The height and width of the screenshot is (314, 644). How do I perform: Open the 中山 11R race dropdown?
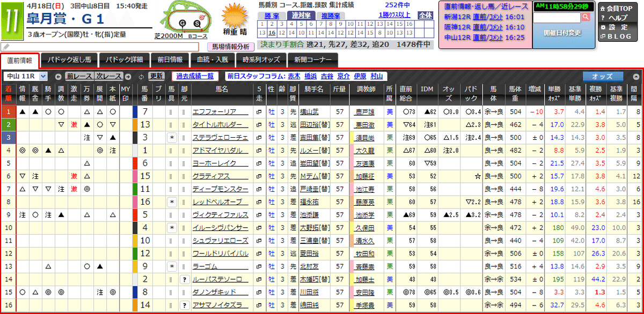(x=25, y=76)
